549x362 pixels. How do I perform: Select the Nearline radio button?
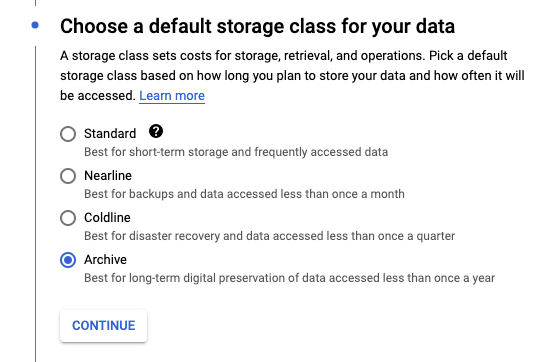pos(68,176)
